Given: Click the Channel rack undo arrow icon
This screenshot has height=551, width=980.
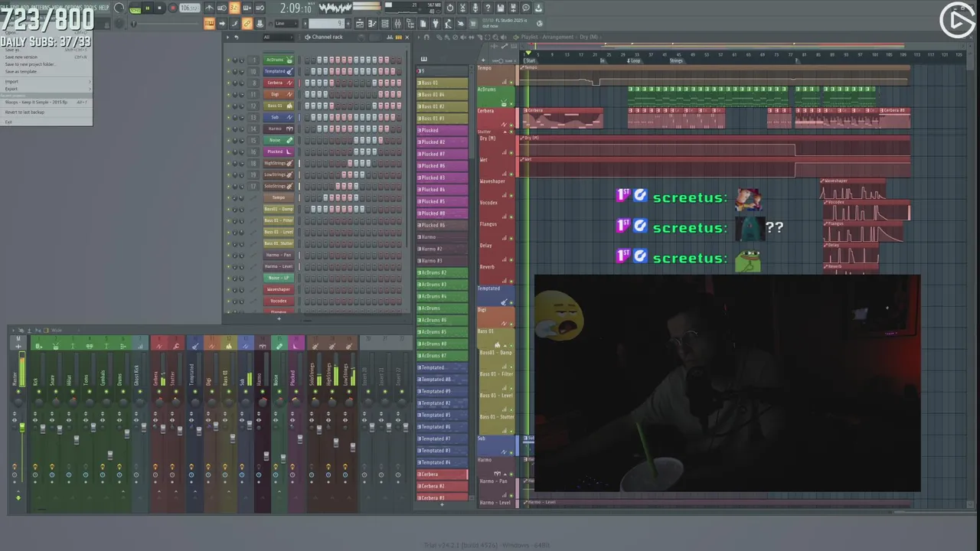Looking at the screenshot, I should (237, 37).
